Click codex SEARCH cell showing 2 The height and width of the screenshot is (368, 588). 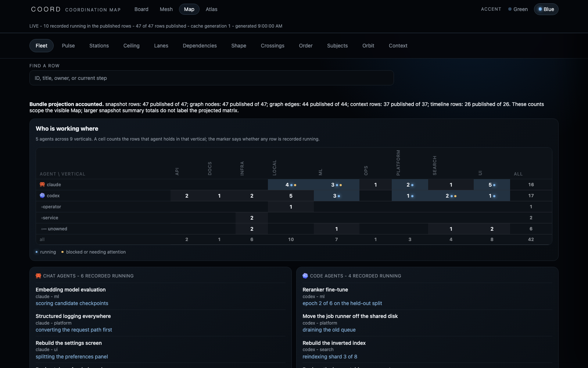pyautogui.click(x=451, y=196)
